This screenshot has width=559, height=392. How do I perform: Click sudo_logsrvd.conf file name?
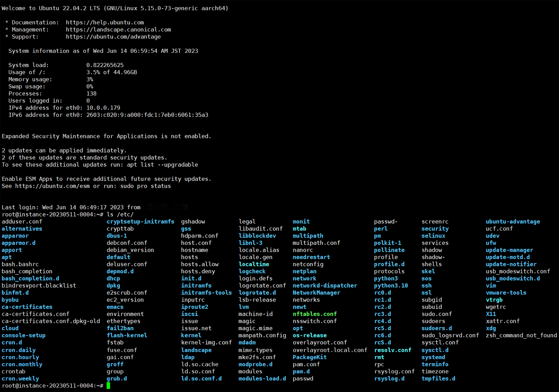point(450,335)
